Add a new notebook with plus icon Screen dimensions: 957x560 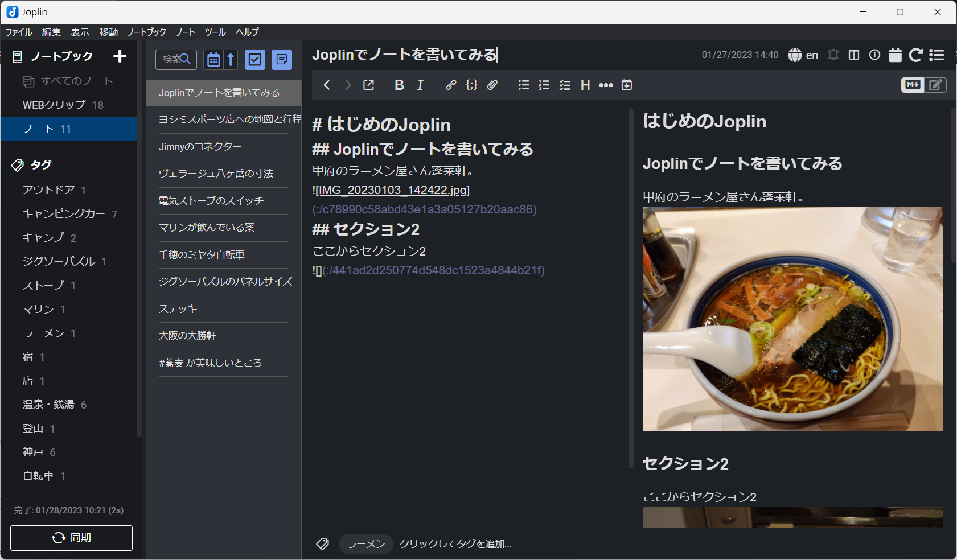click(120, 56)
